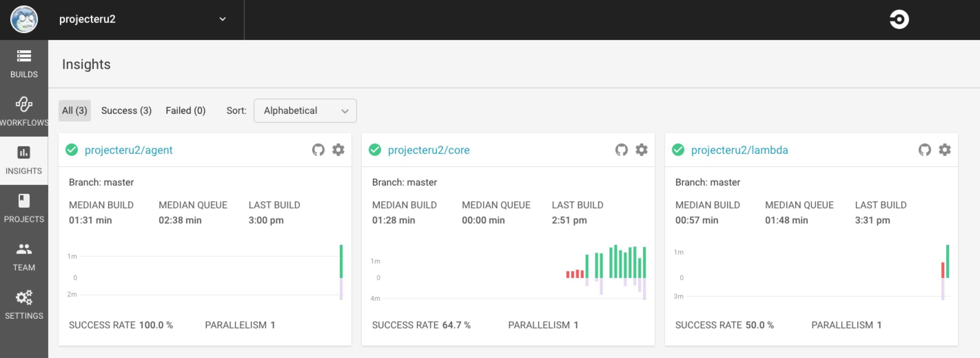Open the projecteru2/agent project link
The height and width of the screenshot is (358, 980).
point(129,150)
